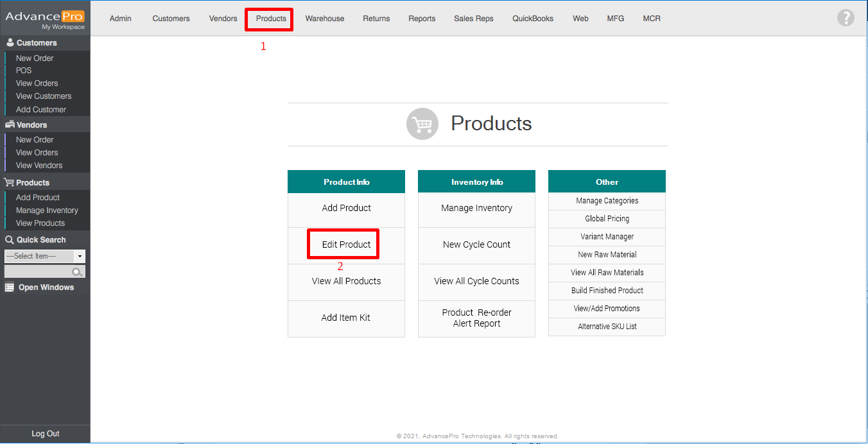Viewport: 868px width, 444px height.
Task: Expand the Open Windows section
Action: click(x=45, y=287)
